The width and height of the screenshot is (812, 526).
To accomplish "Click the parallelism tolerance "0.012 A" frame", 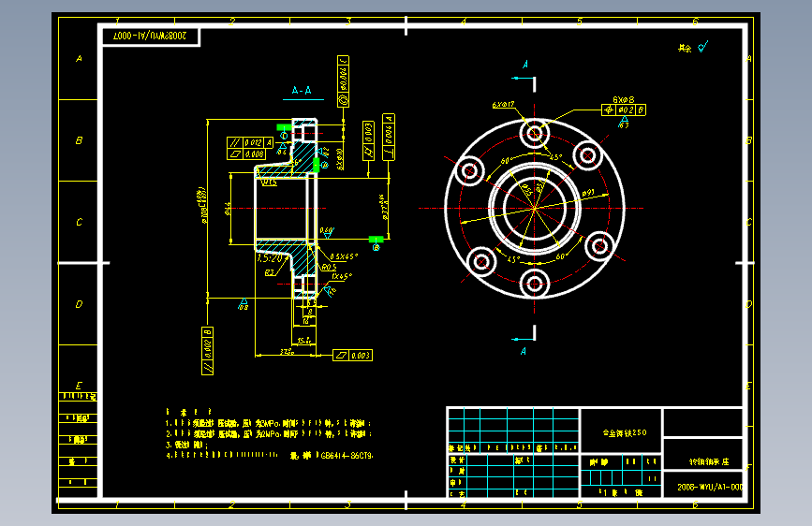I will click(250, 142).
